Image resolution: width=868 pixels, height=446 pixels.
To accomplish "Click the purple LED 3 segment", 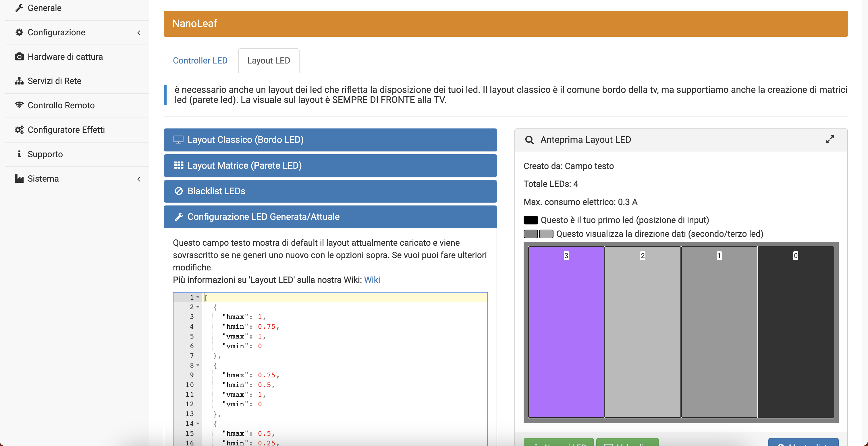I will [x=566, y=332].
